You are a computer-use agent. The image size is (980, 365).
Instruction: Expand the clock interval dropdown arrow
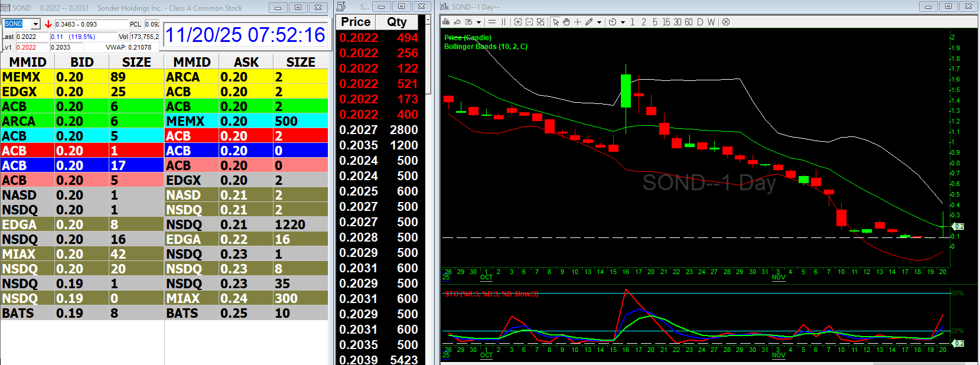(x=623, y=22)
